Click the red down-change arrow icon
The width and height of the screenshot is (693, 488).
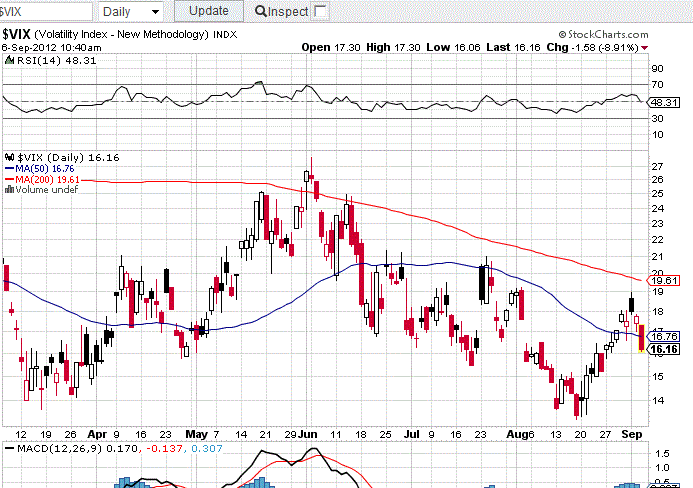(x=644, y=48)
